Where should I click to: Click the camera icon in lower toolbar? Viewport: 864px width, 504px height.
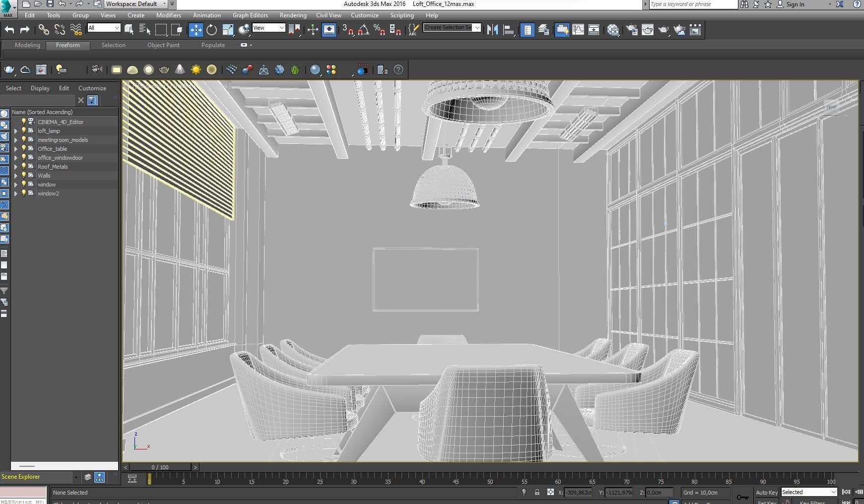pyautogui.click(x=97, y=70)
